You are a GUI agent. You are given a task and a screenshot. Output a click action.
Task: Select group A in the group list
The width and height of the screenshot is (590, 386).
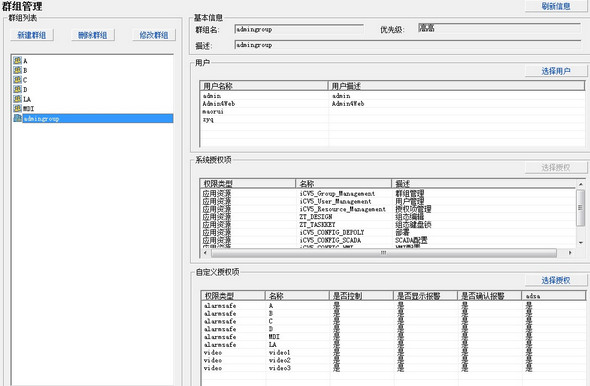(25, 61)
